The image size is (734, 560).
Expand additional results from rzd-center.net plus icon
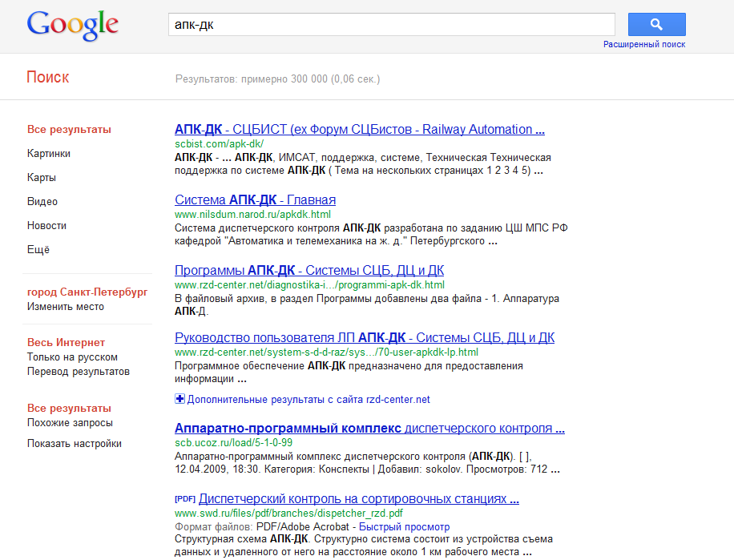(x=180, y=399)
